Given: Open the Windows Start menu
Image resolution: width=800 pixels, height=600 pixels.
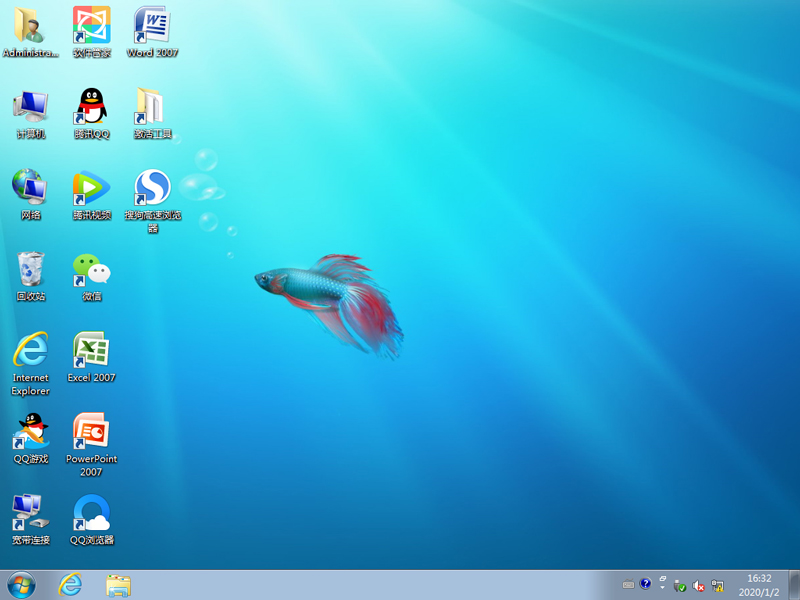Looking at the screenshot, I should click(x=21, y=585).
